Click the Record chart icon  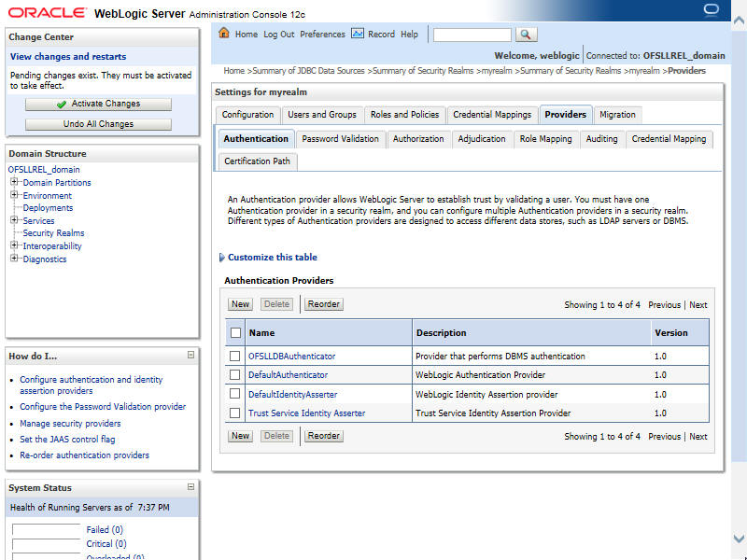point(358,34)
